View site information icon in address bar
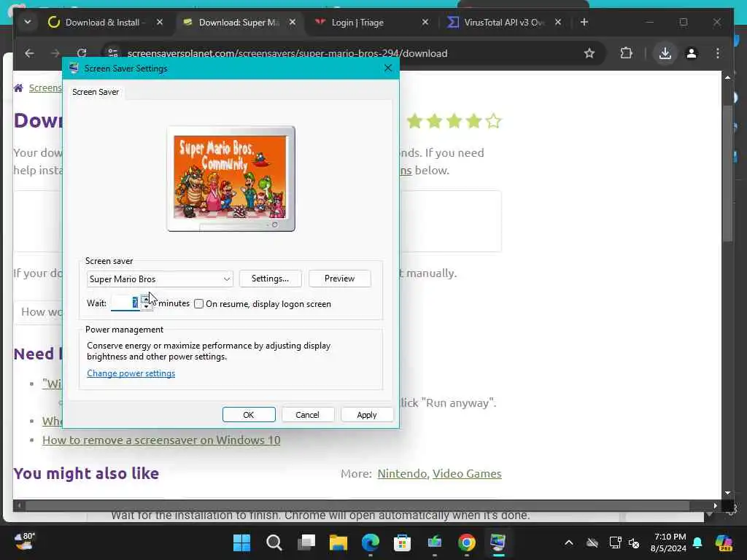Screen dimensions: 747x560 [x=113, y=53]
